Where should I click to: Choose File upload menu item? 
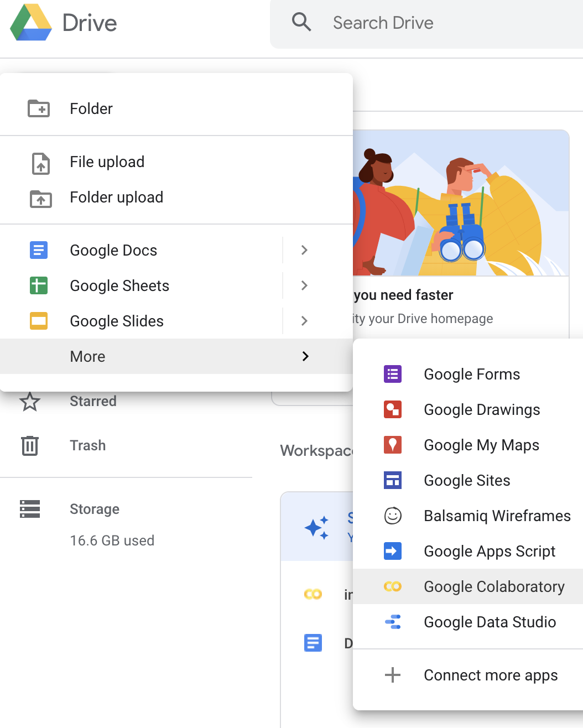coord(176,162)
